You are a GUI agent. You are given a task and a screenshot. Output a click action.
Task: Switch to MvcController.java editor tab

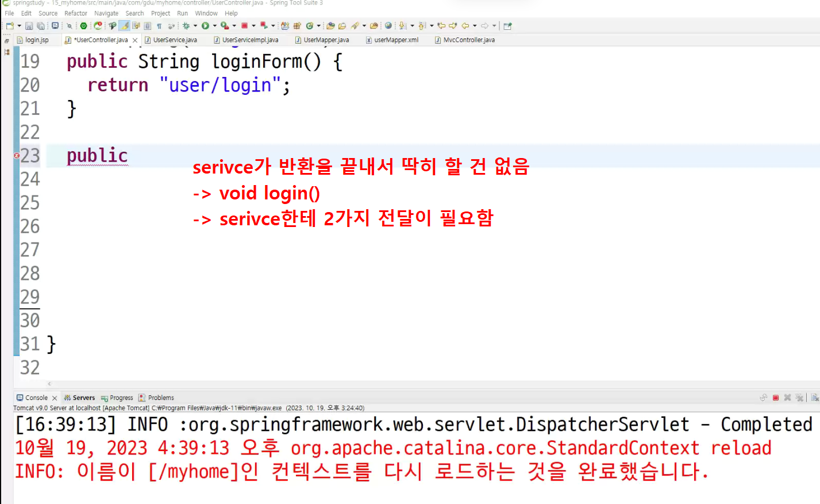[x=465, y=40]
